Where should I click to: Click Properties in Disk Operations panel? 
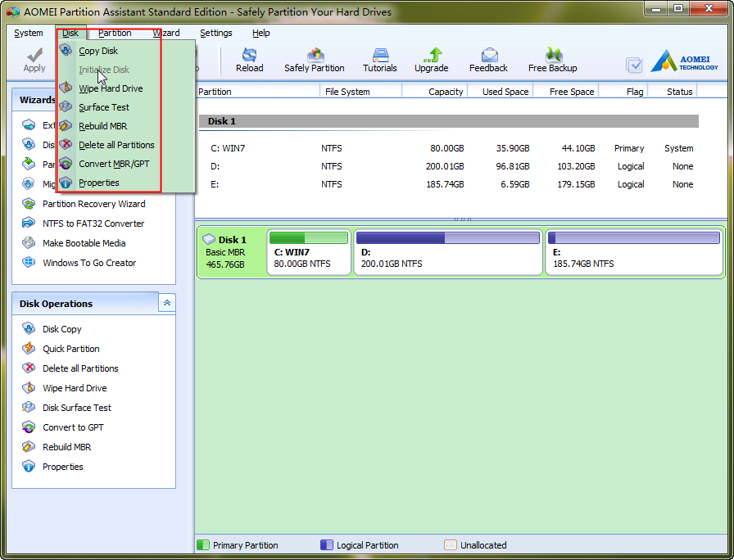[x=62, y=467]
